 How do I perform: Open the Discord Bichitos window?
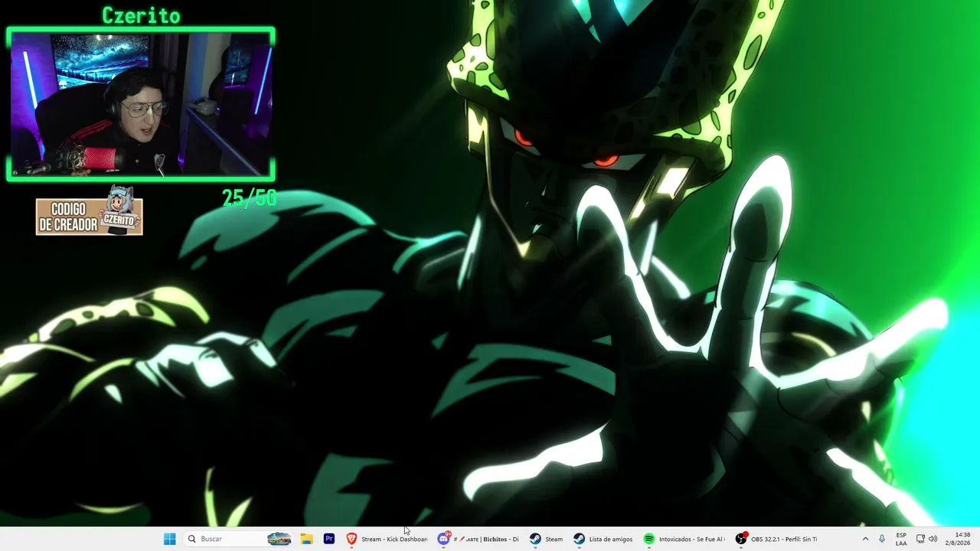[x=478, y=539]
